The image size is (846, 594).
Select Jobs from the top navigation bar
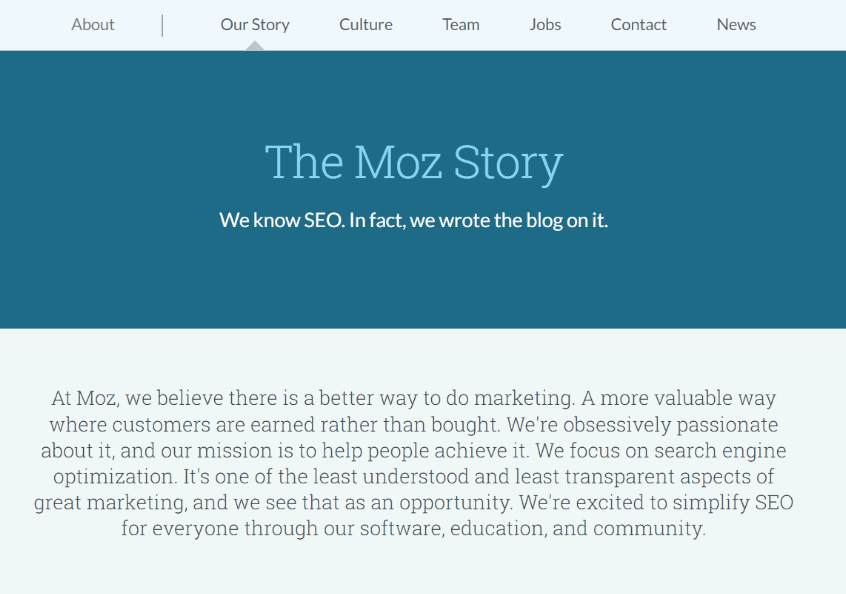(545, 24)
